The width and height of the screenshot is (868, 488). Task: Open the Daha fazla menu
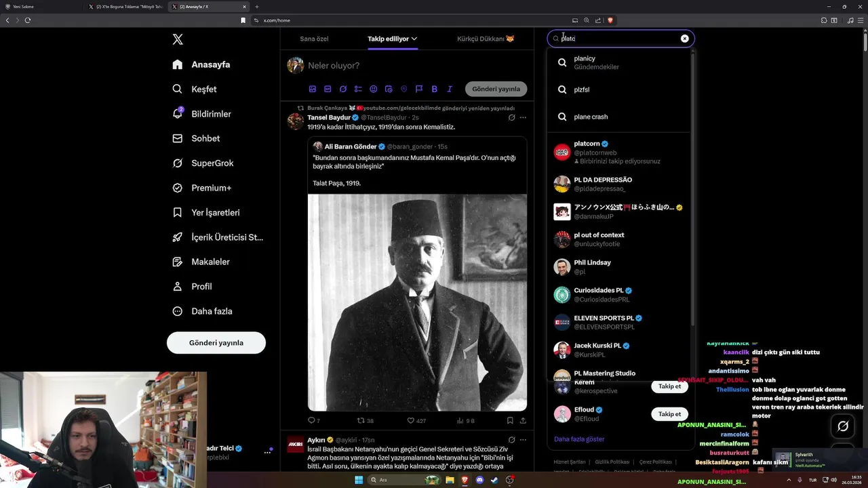pos(202,311)
